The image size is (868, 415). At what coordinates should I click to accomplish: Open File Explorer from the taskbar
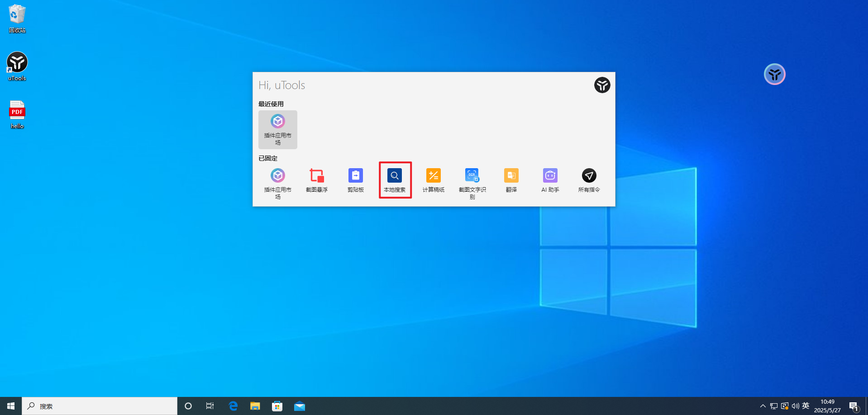coord(255,406)
